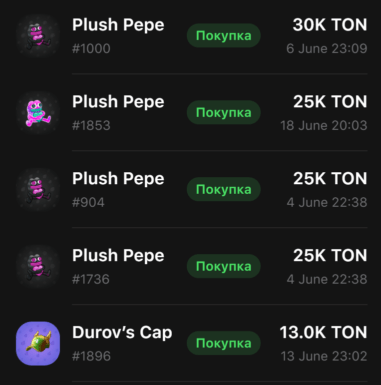Open Plush Pepe #1000 gift icon

[x=38, y=36]
